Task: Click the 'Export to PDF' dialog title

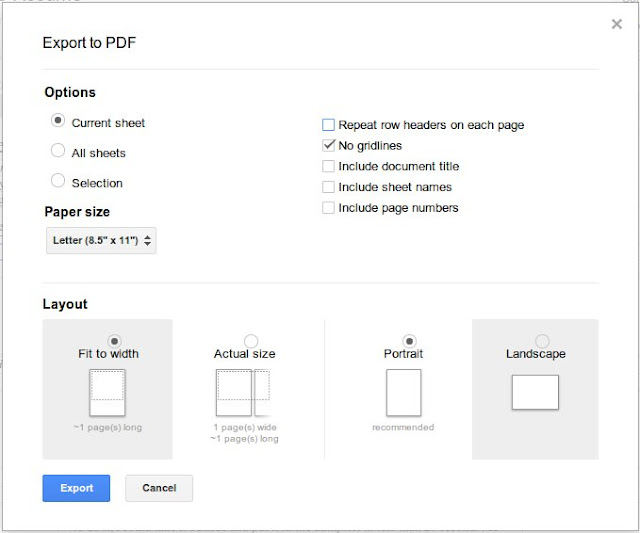Action: (x=89, y=42)
